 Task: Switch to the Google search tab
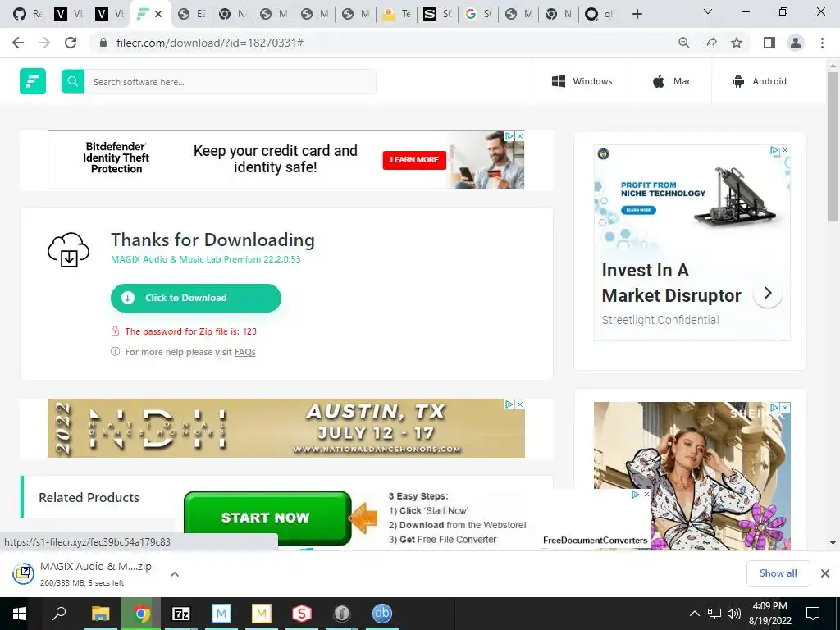478,14
